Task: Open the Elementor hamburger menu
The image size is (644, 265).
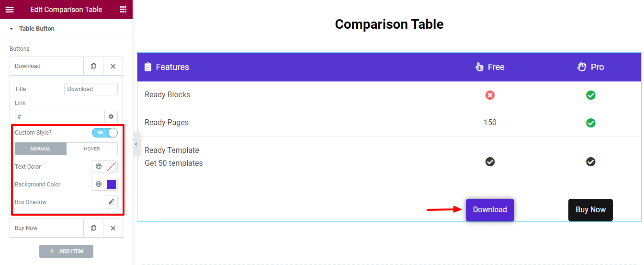Action: [10, 10]
